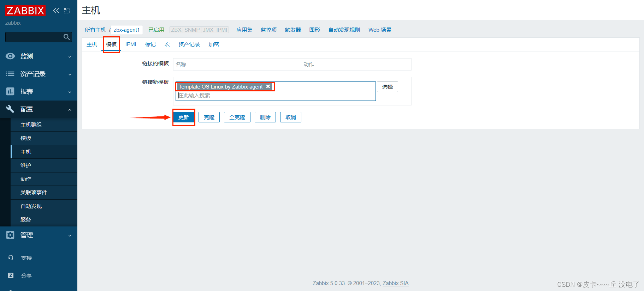The image size is (644, 291).
Task: Follow the 所有主机 breadcrumb link
Action: 95,30
